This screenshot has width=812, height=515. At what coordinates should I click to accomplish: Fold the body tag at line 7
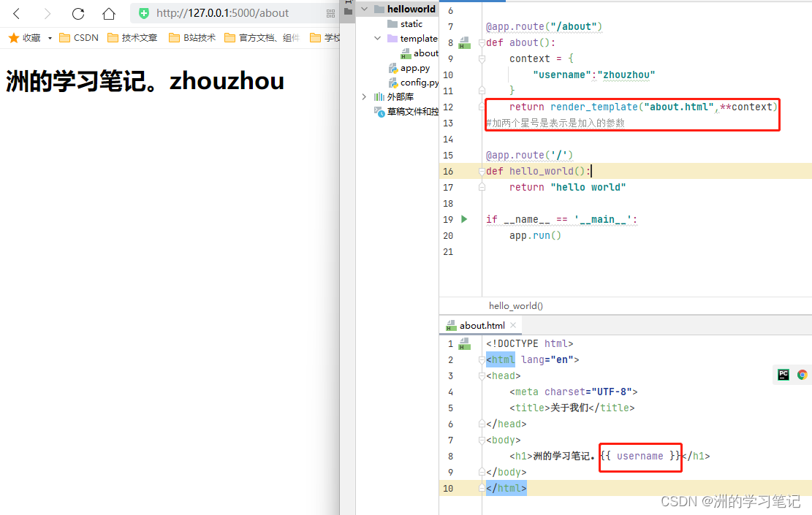coord(482,440)
